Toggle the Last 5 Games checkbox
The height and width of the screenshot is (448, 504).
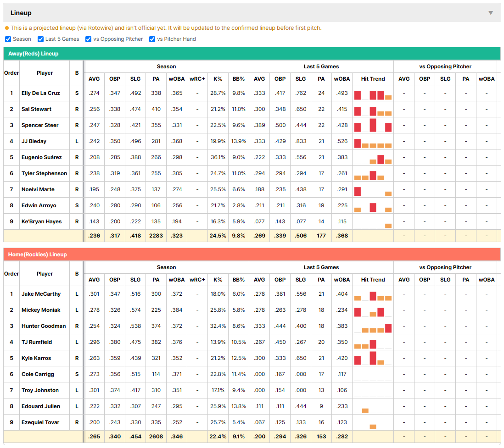40,39
